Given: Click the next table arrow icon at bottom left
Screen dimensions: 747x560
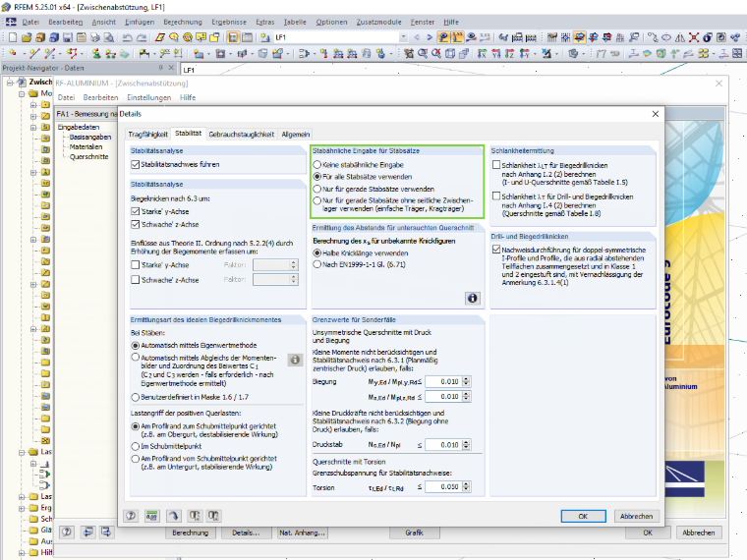Looking at the screenshot, I should click(x=106, y=532).
